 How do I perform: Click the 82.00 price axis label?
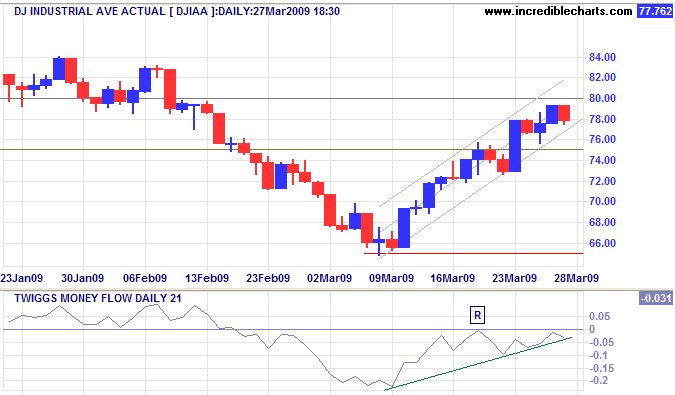coord(602,77)
